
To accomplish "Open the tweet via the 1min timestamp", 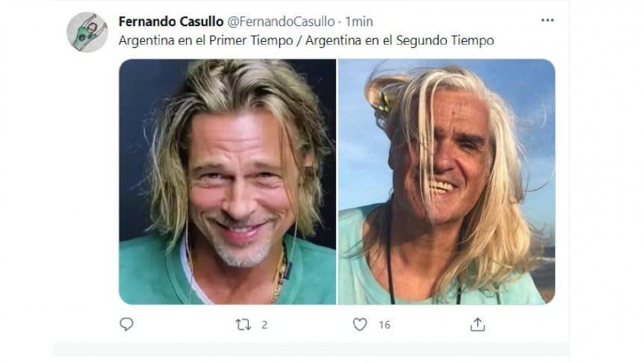I will click(359, 22).
